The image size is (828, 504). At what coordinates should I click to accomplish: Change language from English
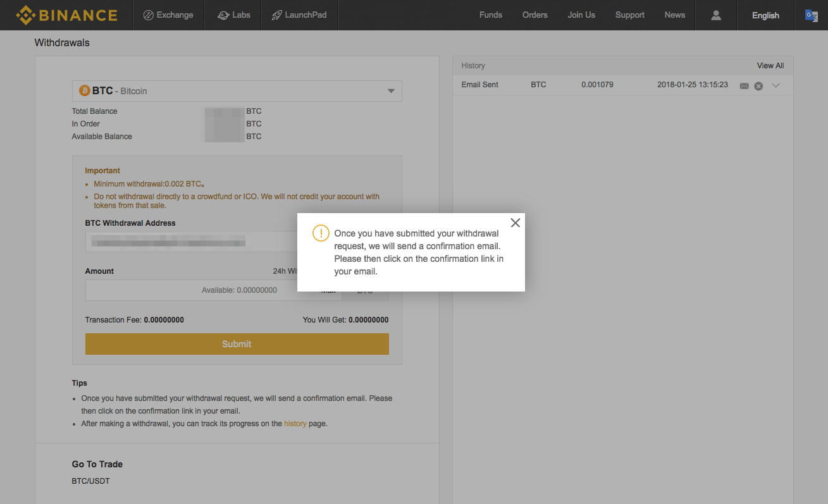(x=765, y=15)
